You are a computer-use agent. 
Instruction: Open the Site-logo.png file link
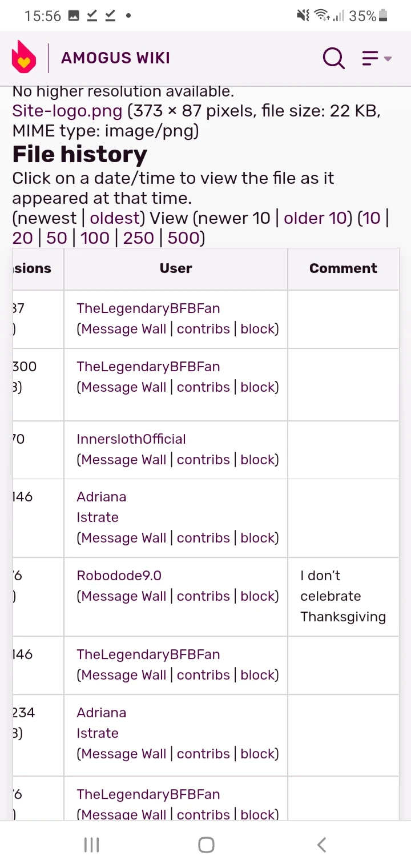click(x=66, y=110)
